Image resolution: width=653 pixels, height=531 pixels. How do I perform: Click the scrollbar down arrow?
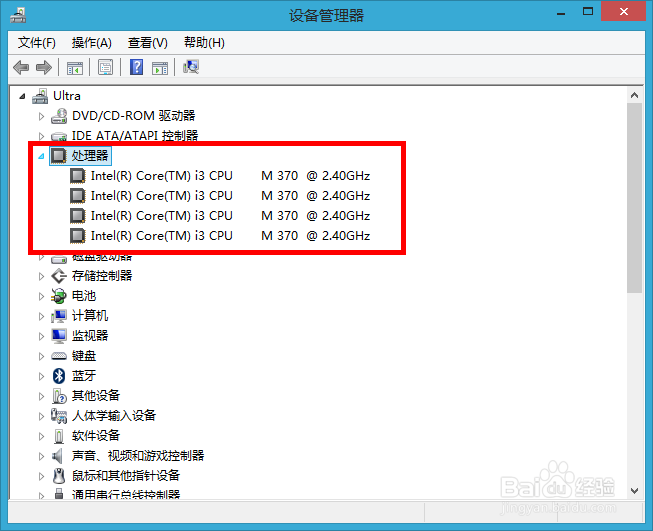pos(634,491)
